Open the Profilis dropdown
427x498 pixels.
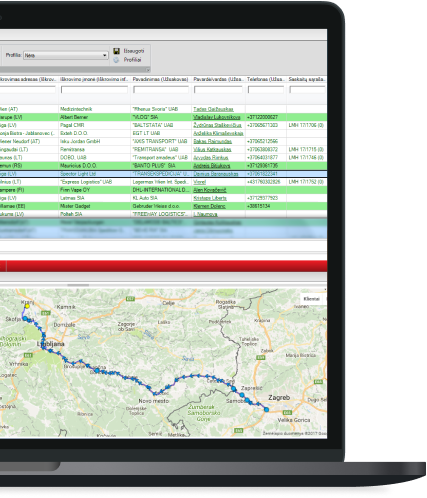[66, 55]
